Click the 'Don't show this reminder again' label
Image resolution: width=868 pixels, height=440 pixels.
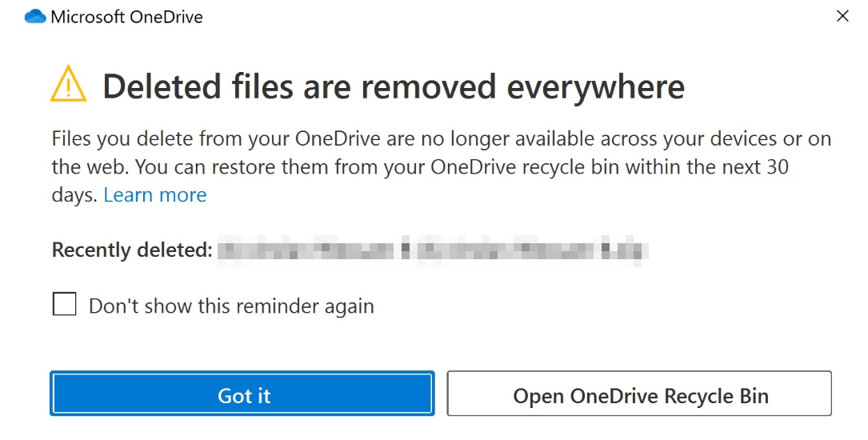(231, 306)
